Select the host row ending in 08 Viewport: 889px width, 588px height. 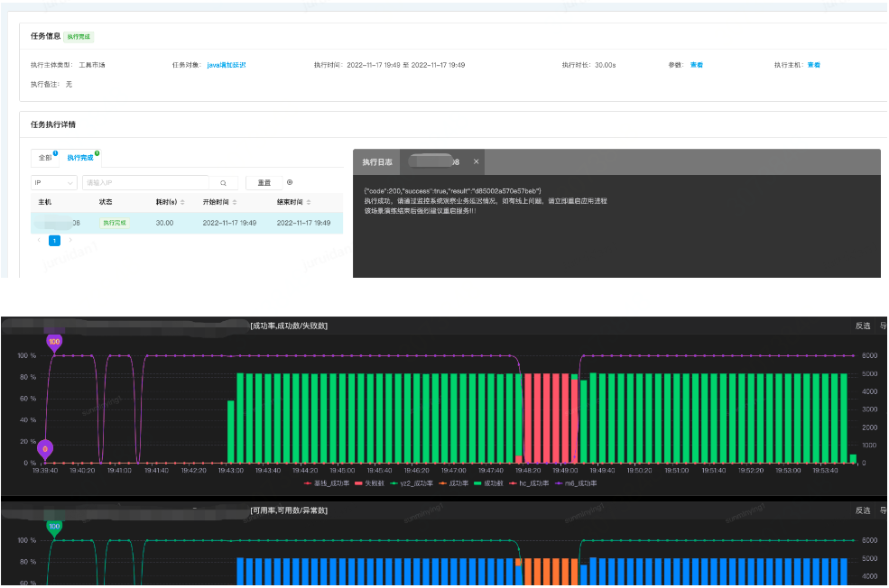click(187, 223)
